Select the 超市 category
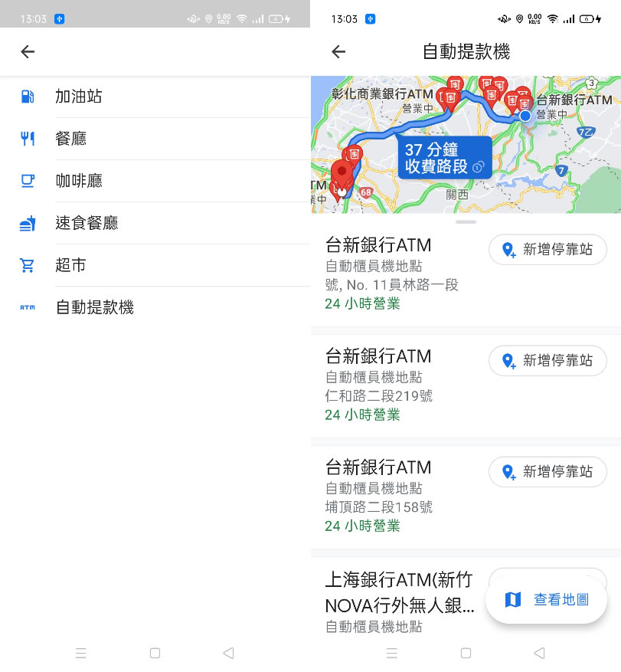The width and height of the screenshot is (621, 672). [155, 265]
